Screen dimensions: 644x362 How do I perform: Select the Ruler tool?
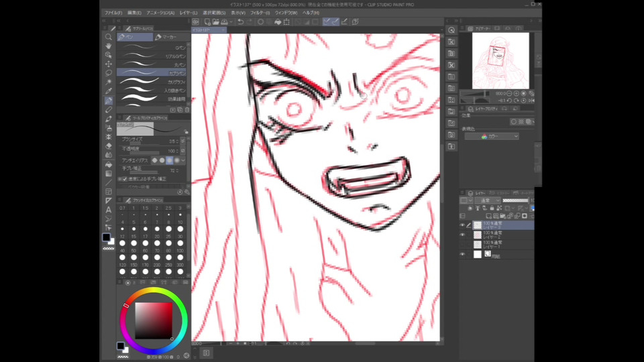coord(109,200)
